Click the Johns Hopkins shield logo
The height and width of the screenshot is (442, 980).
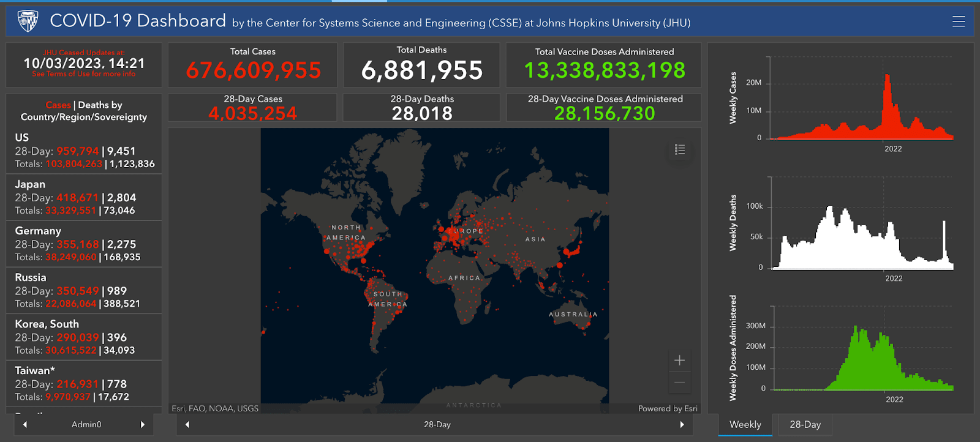tap(28, 21)
